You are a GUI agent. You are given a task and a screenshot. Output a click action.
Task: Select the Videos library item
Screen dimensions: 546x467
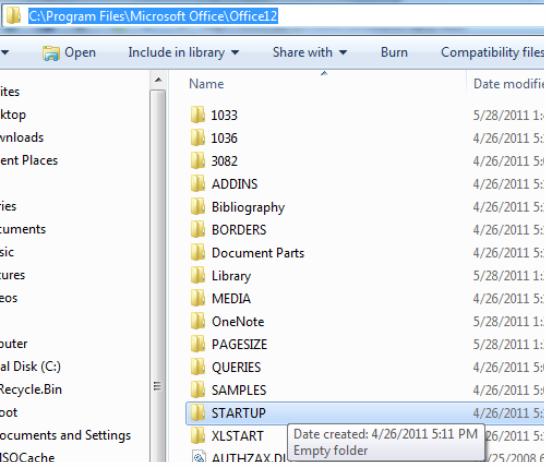tap(9, 298)
